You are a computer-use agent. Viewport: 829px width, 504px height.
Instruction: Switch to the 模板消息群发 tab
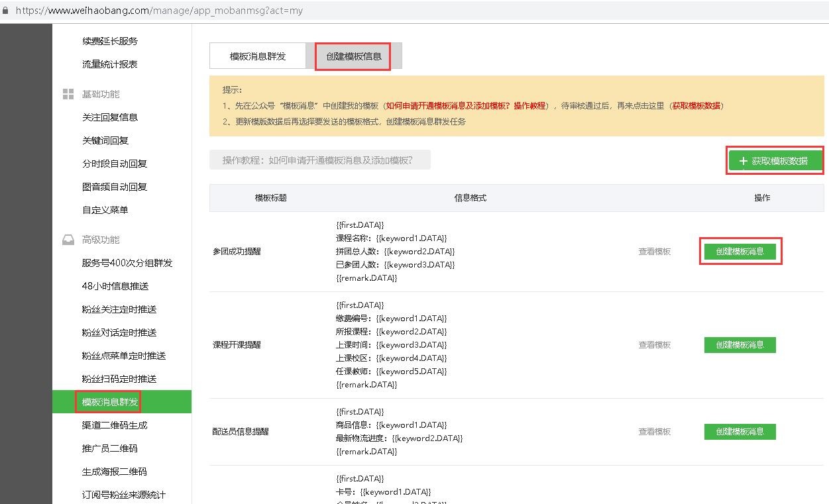tap(258, 56)
